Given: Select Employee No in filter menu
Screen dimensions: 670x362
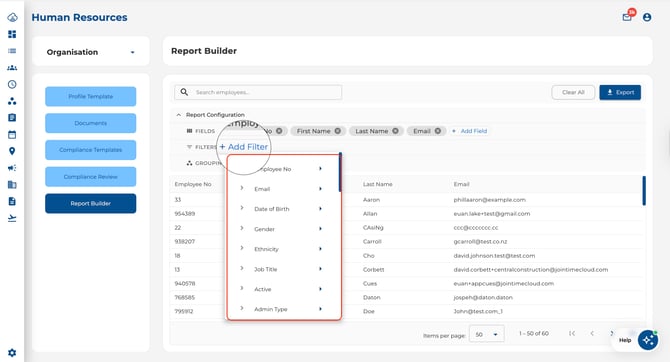Looking at the screenshot, I should click(276, 169).
